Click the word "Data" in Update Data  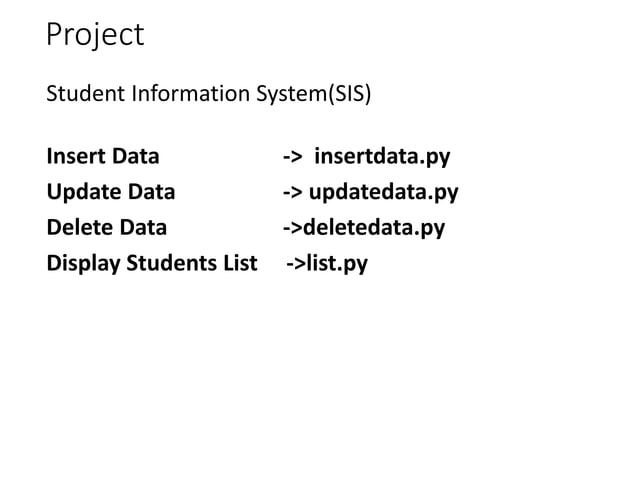(x=151, y=192)
